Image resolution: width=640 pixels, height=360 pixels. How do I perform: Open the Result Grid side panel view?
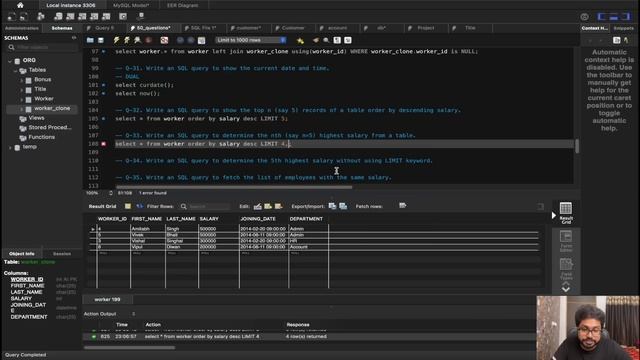click(566, 213)
